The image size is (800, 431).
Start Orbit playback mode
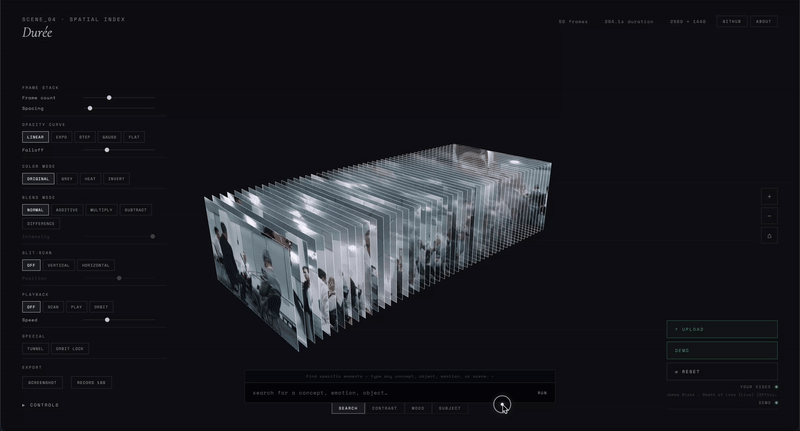tap(101, 307)
